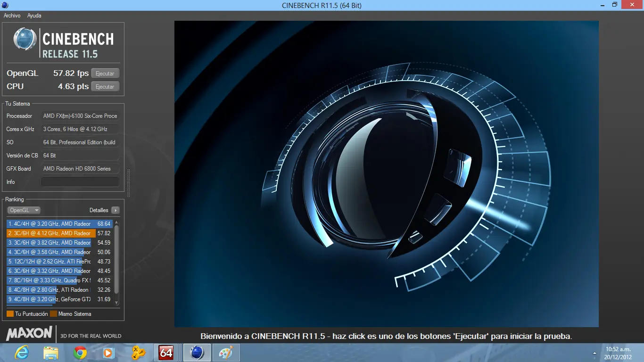Launch Paint from the taskbar
Screen dimensions: 644x362
[x=226, y=352]
